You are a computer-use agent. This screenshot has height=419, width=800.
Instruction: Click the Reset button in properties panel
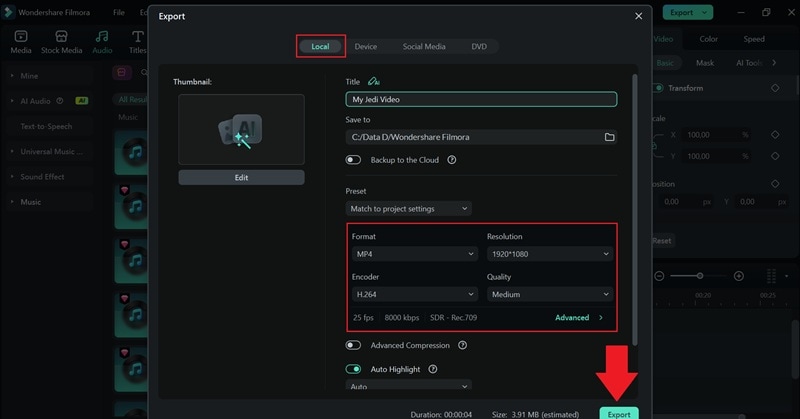point(661,240)
